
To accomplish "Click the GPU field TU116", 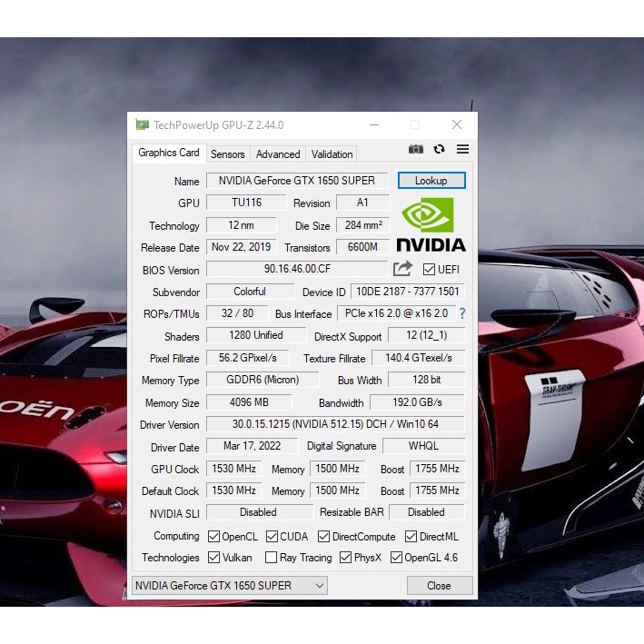I will [x=246, y=203].
